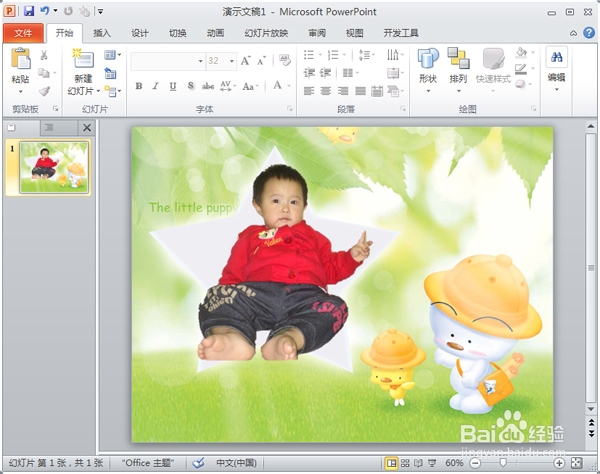
Task: Click the Copy icon in clipboard group
Action: click(44, 72)
